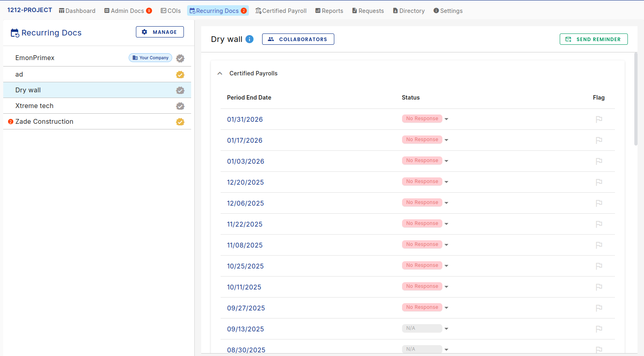
Task: Toggle the flag for period 01/31/2026
Action: [599, 119]
